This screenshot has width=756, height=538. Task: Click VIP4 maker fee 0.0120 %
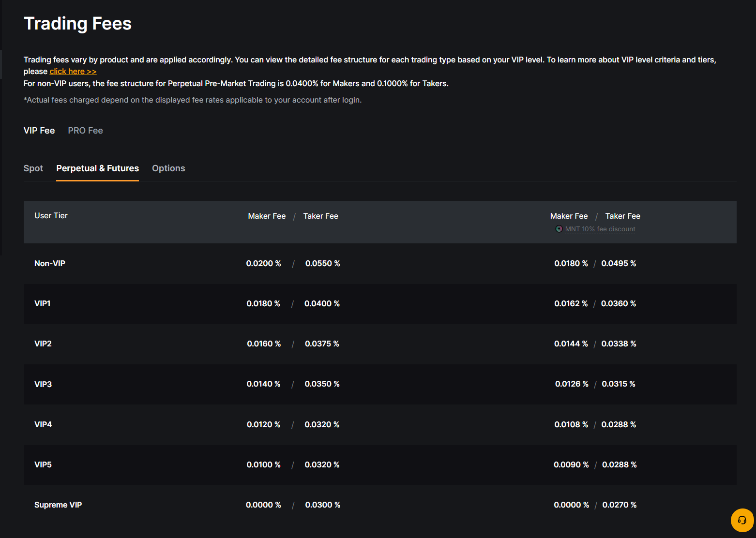(263, 425)
